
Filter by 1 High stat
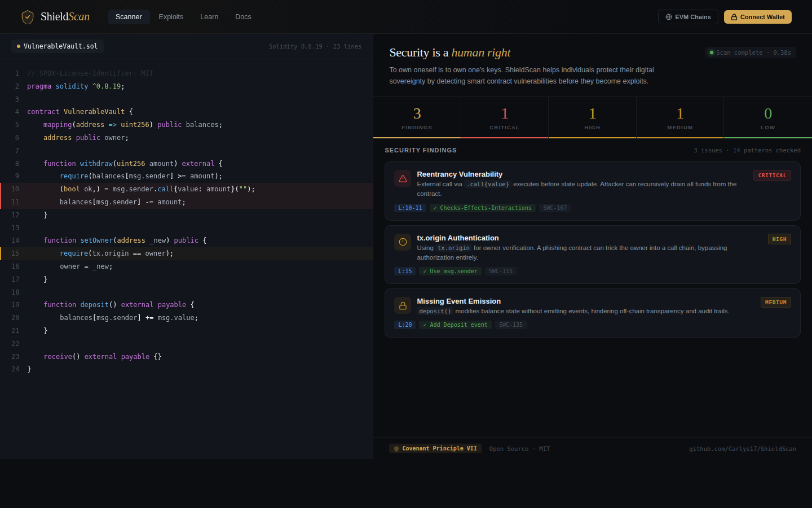[592, 117]
